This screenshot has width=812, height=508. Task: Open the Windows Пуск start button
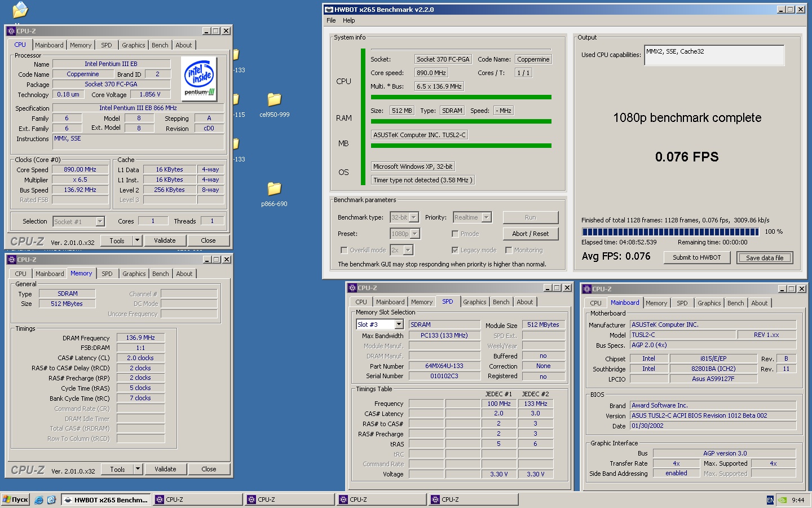pos(15,500)
